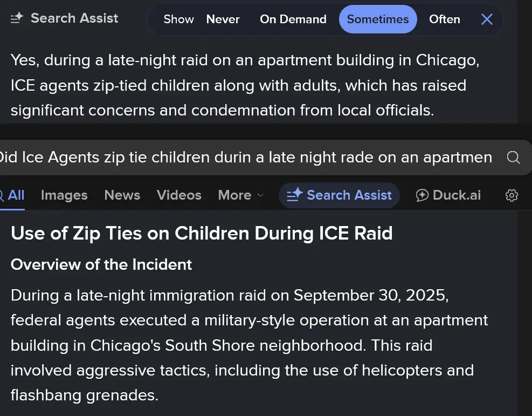Select the Sometimes frequency option
The height and width of the screenshot is (416, 532).
click(x=378, y=19)
